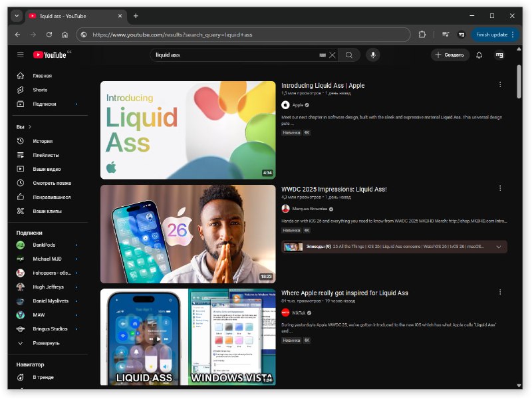Screen dimensions: 532x399
Task: Open the Вы section chevron
Action: [x=30, y=127]
